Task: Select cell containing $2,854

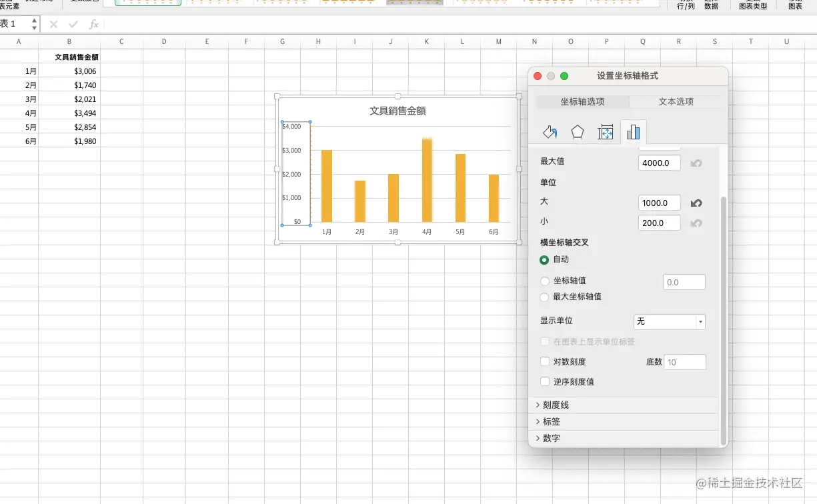Action: (69, 127)
